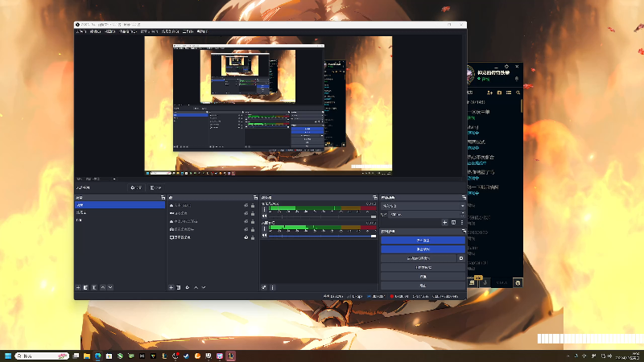The height and width of the screenshot is (362, 644).
Task: Open the View menu in OBS
Action: pyautogui.click(x=109, y=31)
